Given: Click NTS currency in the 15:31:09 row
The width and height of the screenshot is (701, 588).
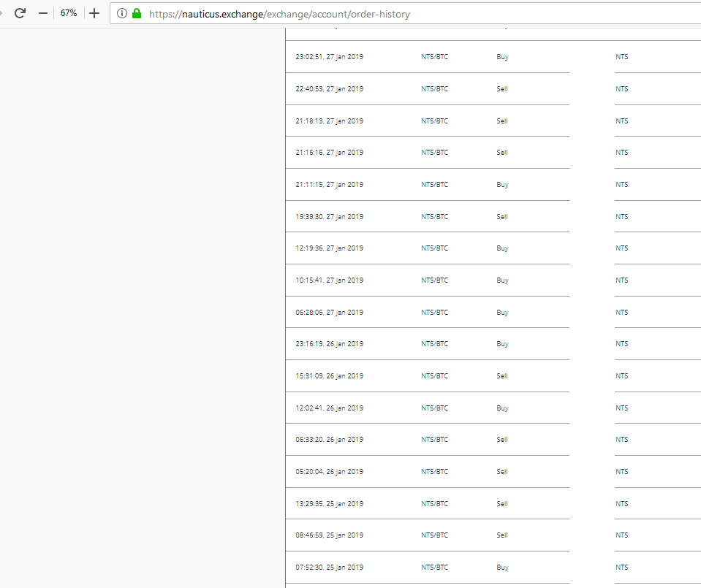Looking at the screenshot, I should [x=622, y=375].
